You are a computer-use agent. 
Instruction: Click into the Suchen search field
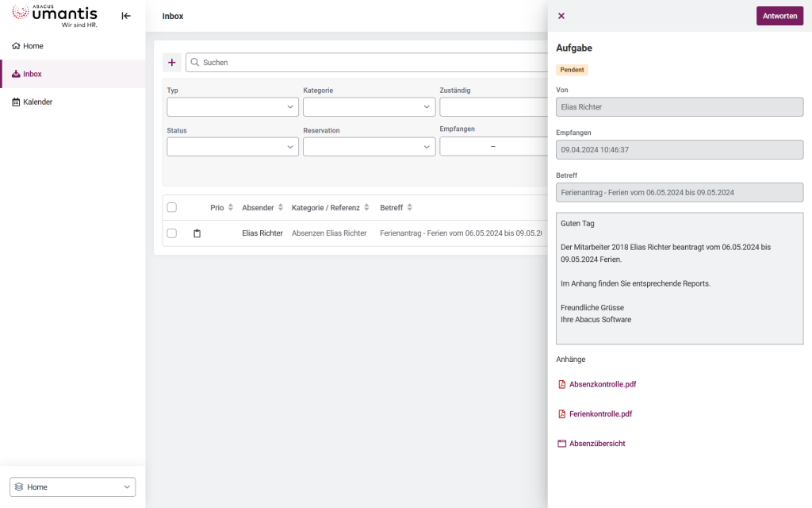point(365,63)
